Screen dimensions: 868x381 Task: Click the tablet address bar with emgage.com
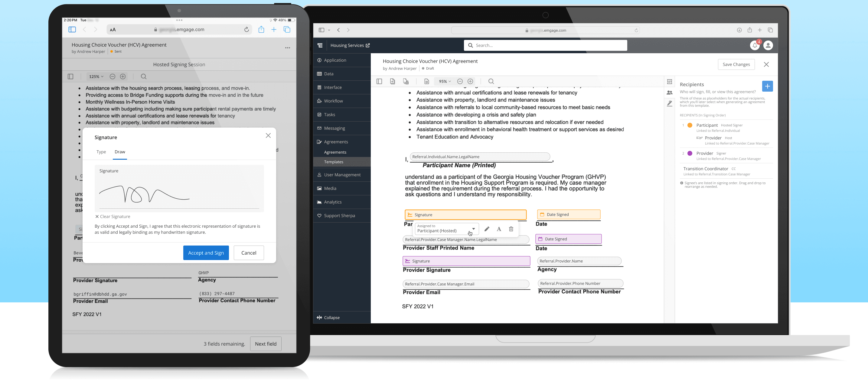click(179, 30)
